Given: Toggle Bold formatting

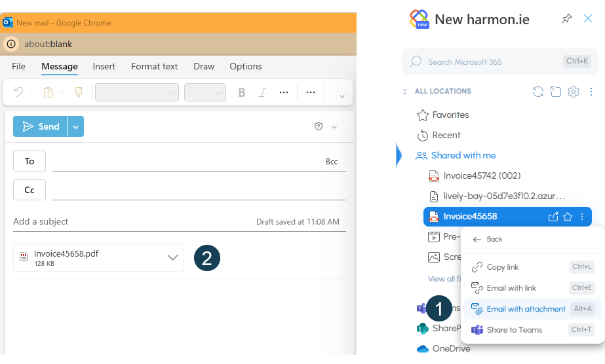Looking at the screenshot, I should click(241, 92).
